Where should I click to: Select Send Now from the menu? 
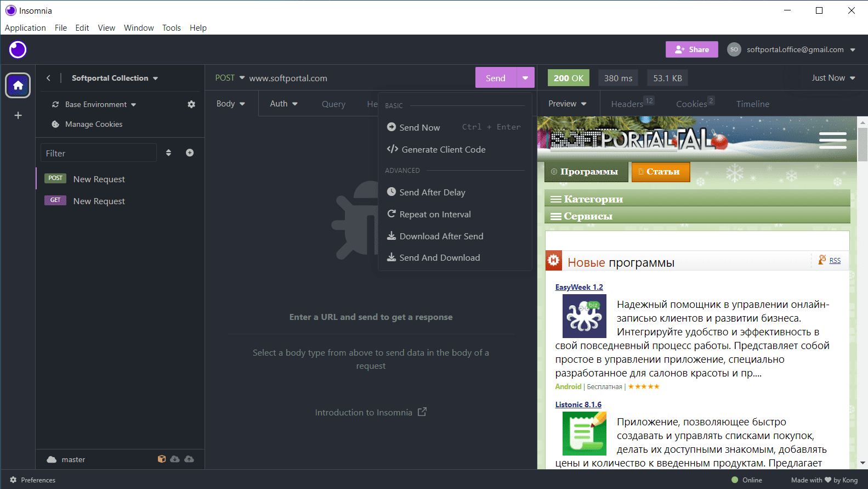pyautogui.click(x=455, y=127)
